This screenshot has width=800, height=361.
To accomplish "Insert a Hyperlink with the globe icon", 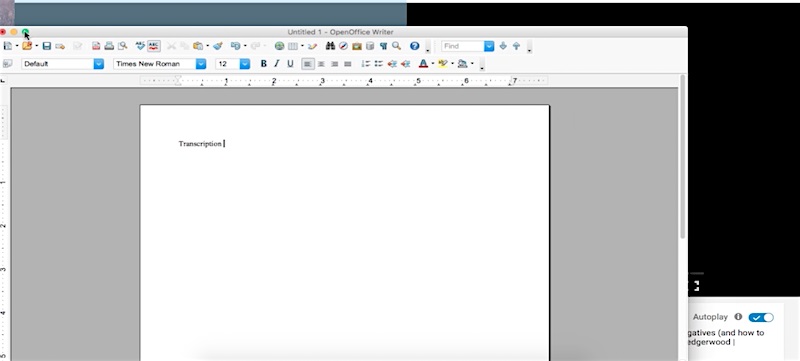I will [279, 46].
